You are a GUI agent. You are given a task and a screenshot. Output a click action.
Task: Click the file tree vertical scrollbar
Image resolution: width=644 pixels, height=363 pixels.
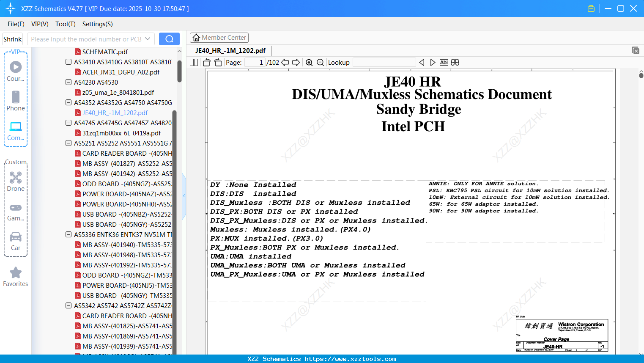tap(179, 71)
